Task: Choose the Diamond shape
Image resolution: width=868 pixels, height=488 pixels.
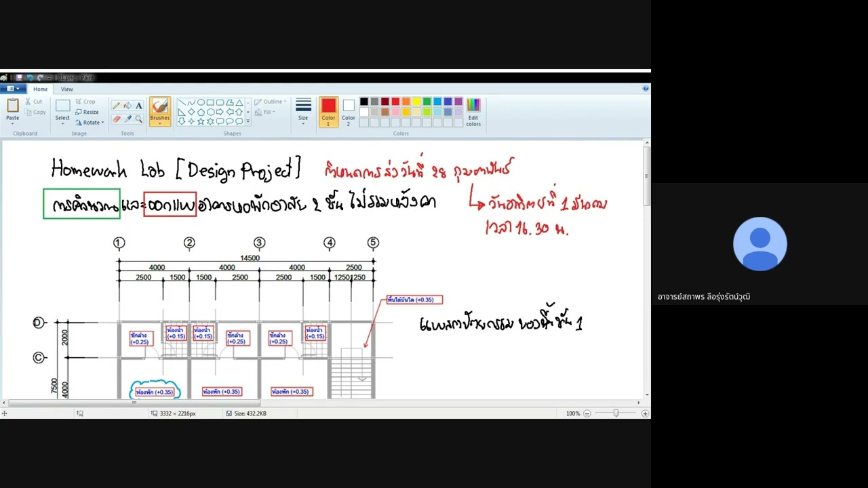Action: [191, 112]
